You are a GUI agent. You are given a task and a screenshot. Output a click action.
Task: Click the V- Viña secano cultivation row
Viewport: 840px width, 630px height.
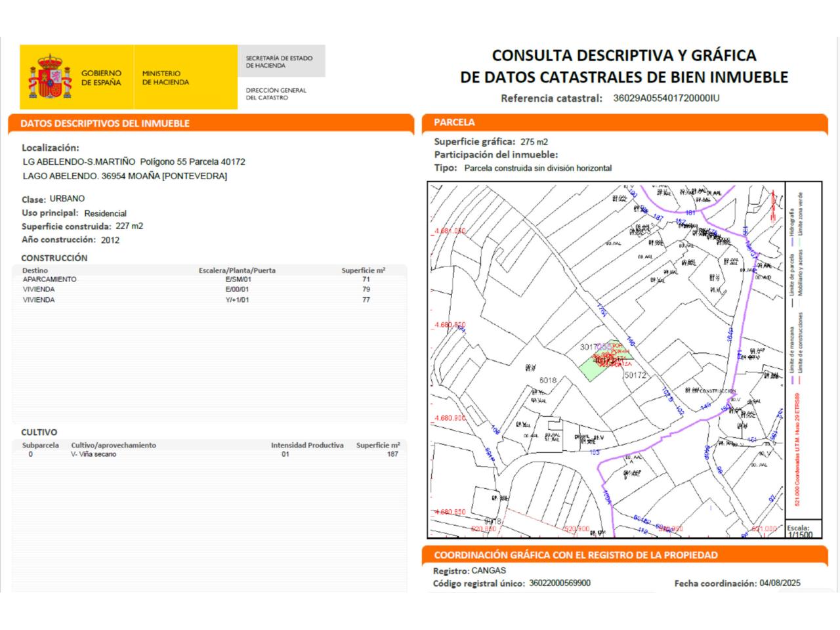(x=93, y=454)
